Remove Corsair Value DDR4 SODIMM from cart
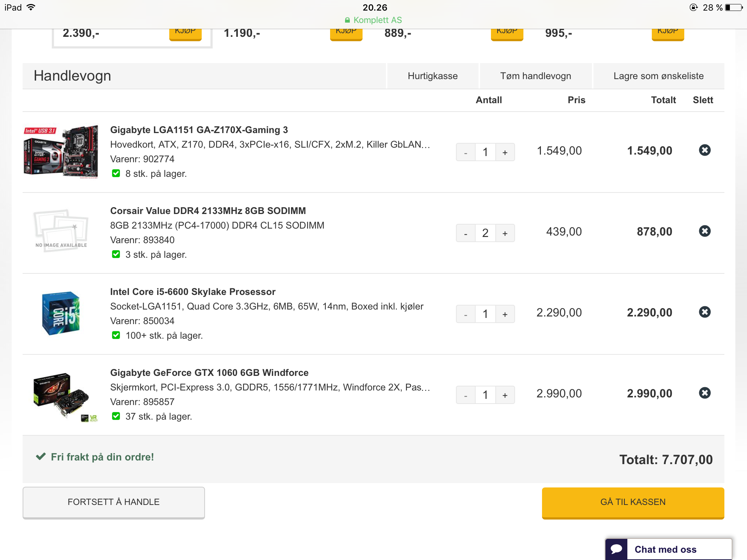This screenshot has height=560, width=747. (x=705, y=231)
